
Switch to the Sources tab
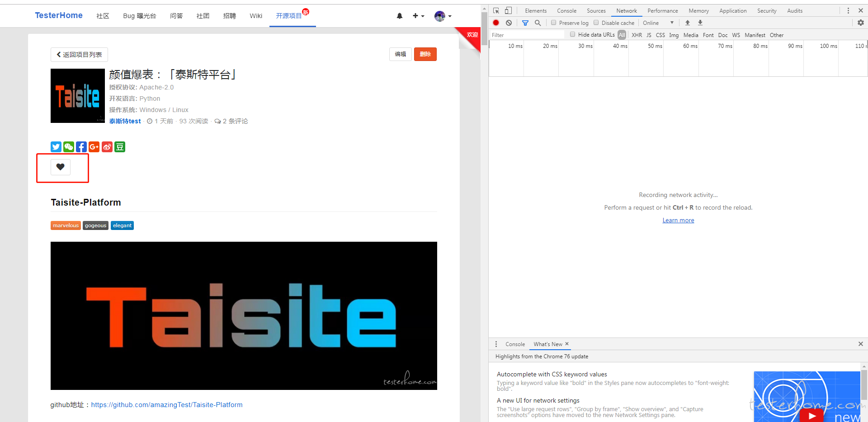coord(596,10)
